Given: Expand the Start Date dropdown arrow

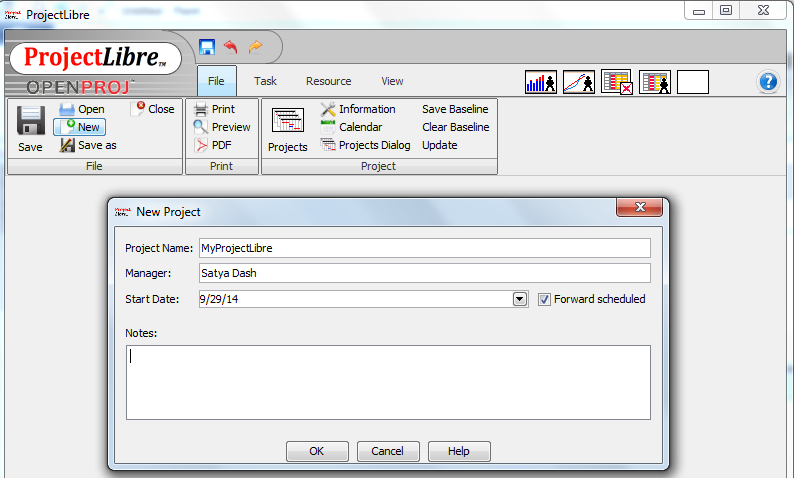Looking at the screenshot, I should click(520, 299).
